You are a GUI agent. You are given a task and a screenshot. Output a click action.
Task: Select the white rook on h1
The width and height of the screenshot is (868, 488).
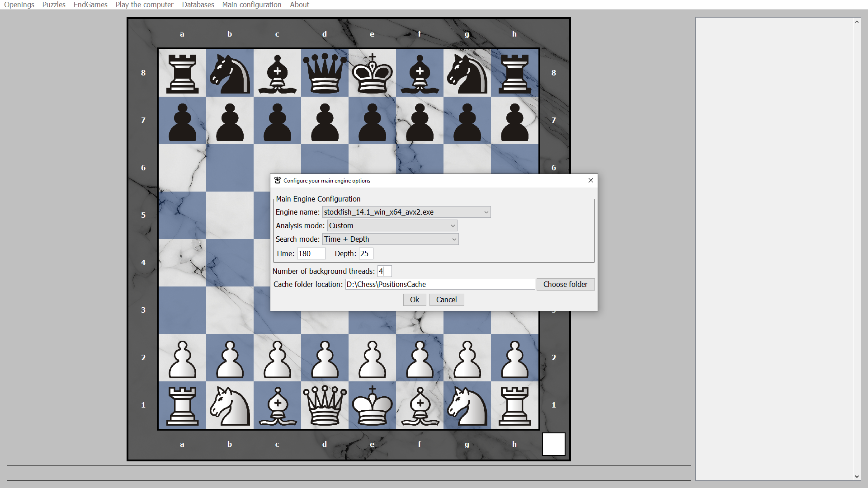514,405
